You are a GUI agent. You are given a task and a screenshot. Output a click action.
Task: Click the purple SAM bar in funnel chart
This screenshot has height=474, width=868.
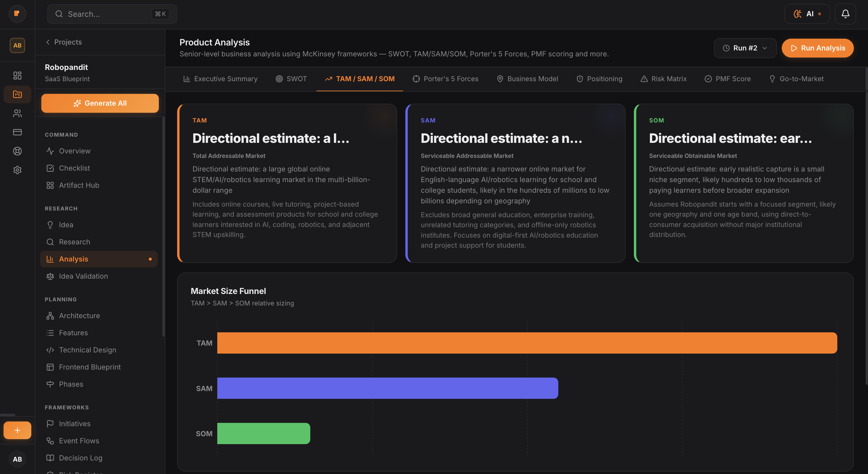[387, 388]
